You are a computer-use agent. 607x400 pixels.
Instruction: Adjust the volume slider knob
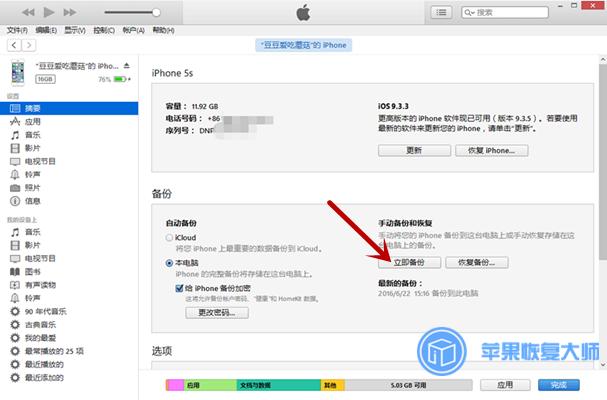[x=156, y=12]
